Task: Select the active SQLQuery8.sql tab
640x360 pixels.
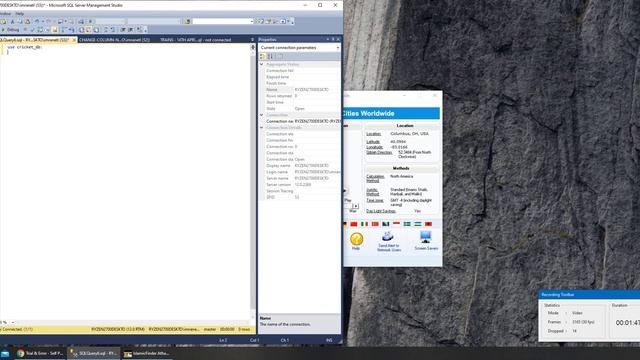Action: (x=35, y=40)
